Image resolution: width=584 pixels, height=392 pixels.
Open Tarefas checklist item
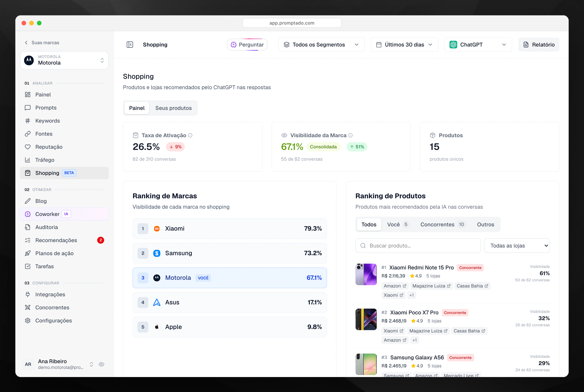coord(64,266)
